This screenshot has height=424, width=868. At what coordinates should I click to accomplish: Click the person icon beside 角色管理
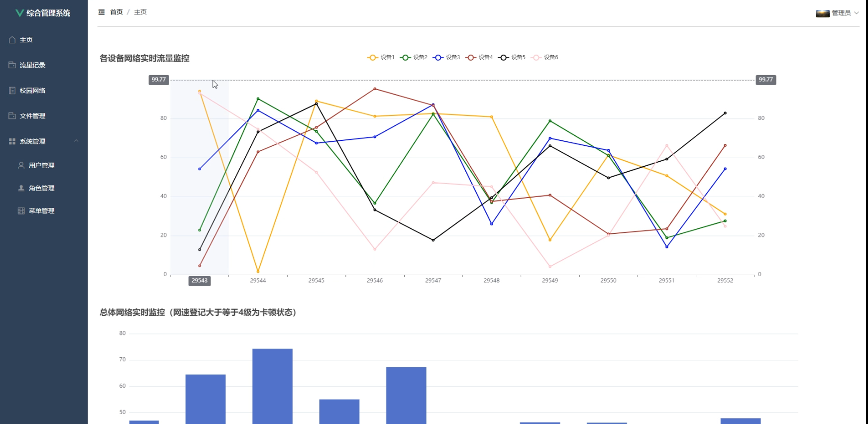21,188
